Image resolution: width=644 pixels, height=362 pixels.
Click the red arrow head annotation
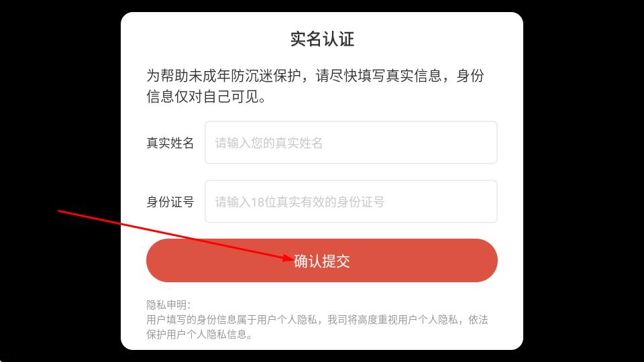point(288,258)
